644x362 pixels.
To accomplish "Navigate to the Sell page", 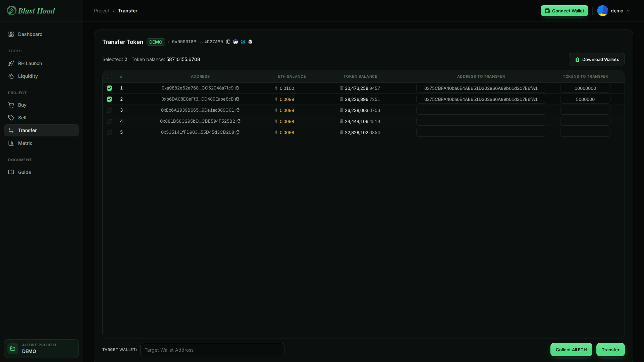I will (x=41, y=118).
